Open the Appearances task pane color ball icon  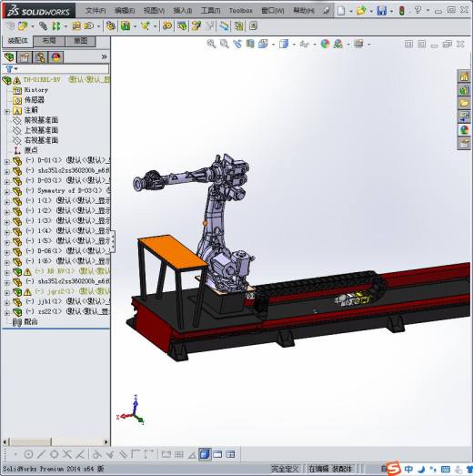[464, 130]
